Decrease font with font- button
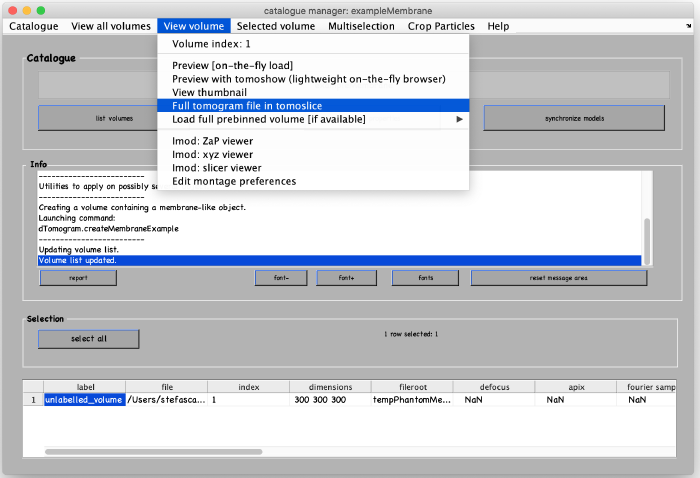Image resolution: width=700 pixels, height=478 pixels. [x=281, y=278]
